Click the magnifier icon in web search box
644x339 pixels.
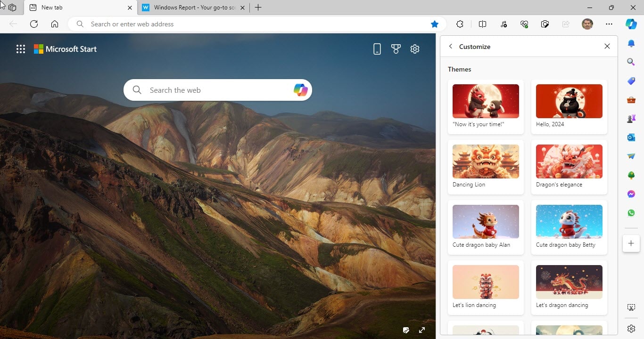point(137,90)
